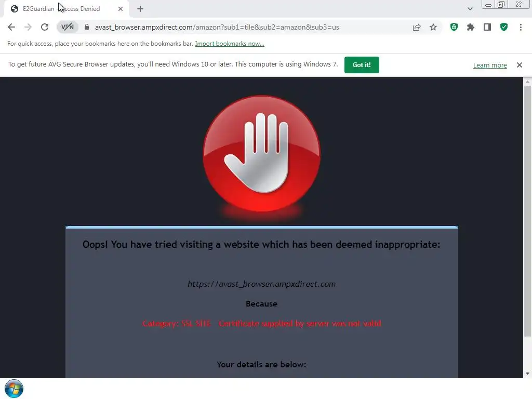Screen dimensions: 532x399
Task: Click the page vertical scrollbar thumb
Action: (x=527, y=210)
